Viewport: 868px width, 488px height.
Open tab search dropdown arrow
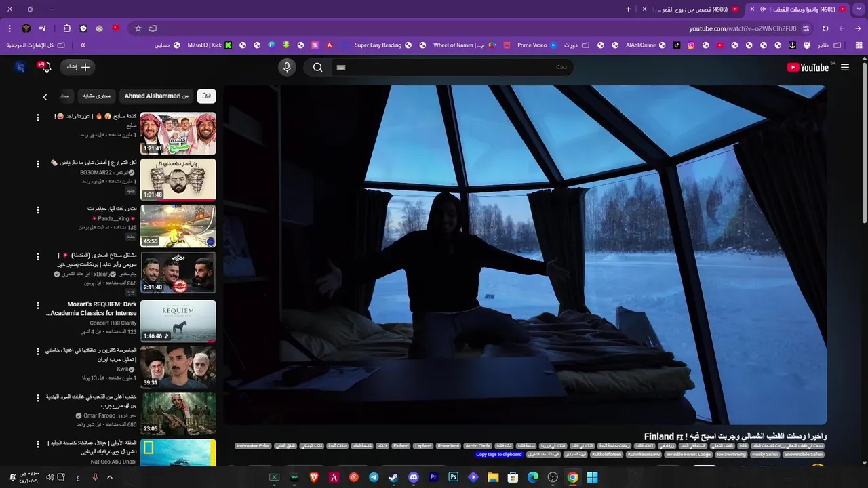coord(859,9)
